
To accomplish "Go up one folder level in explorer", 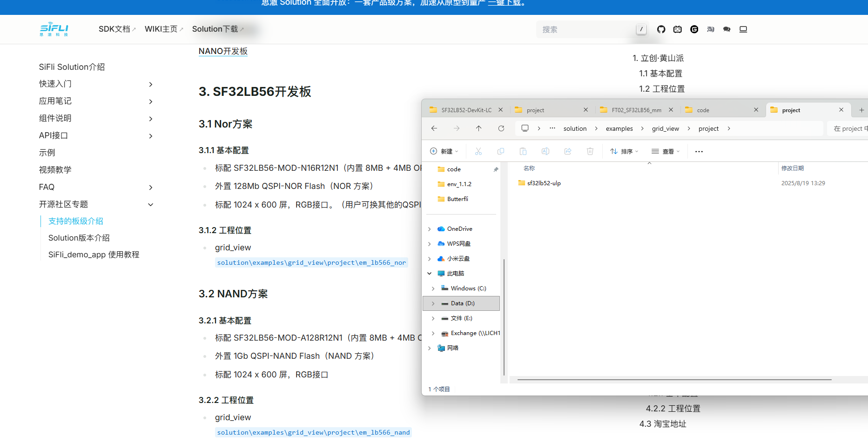I will pyautogui.click(x=478, y=128).
